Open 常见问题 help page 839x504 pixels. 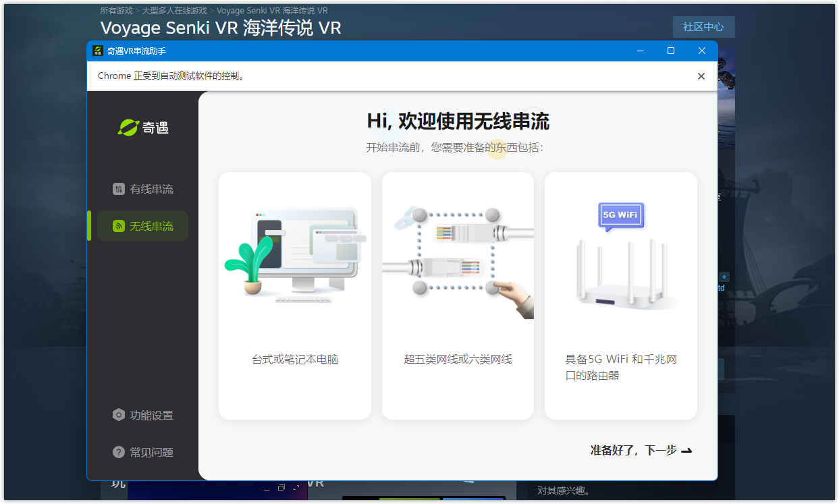click(x=142, y=452)
